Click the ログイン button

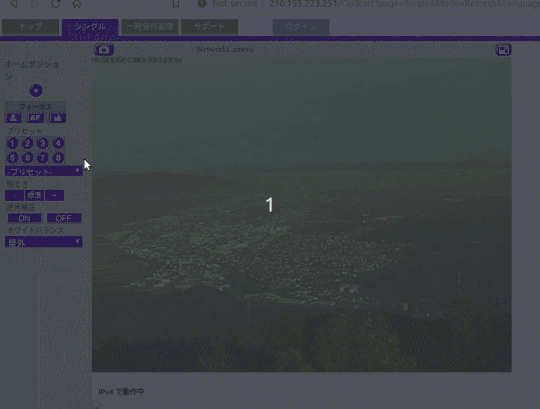coord(301,27)
